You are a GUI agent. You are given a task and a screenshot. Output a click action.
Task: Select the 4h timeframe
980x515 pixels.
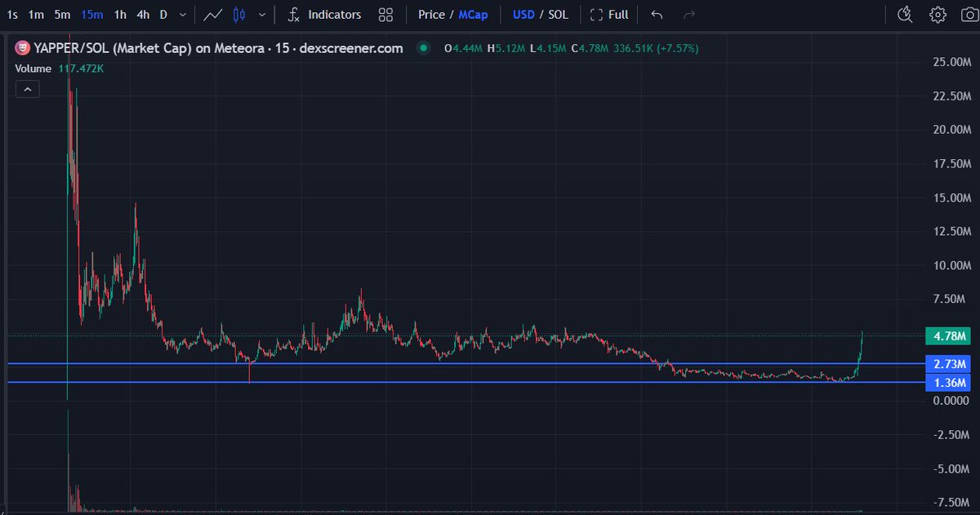tap(143, 15)
